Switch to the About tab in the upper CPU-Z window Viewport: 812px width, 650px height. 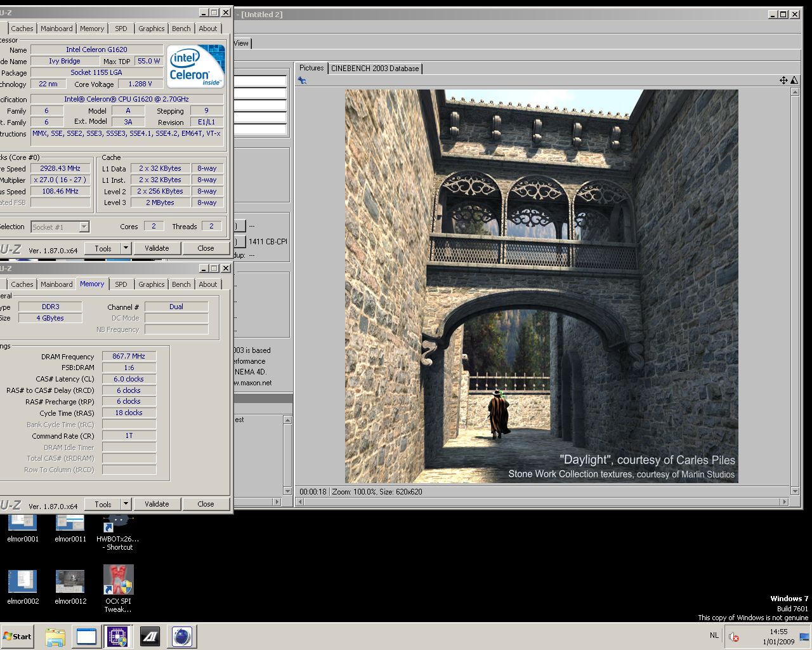[208, 29]
